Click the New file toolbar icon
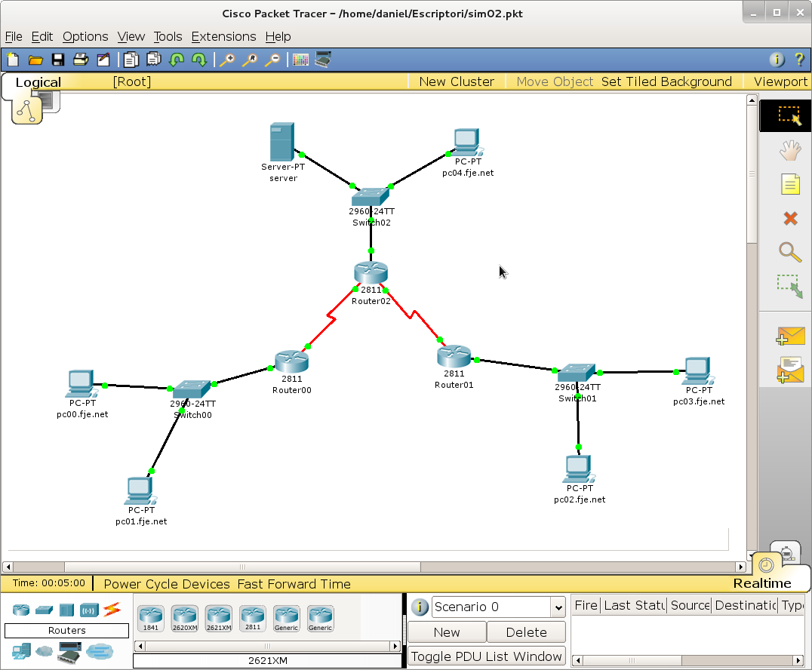 13,60
